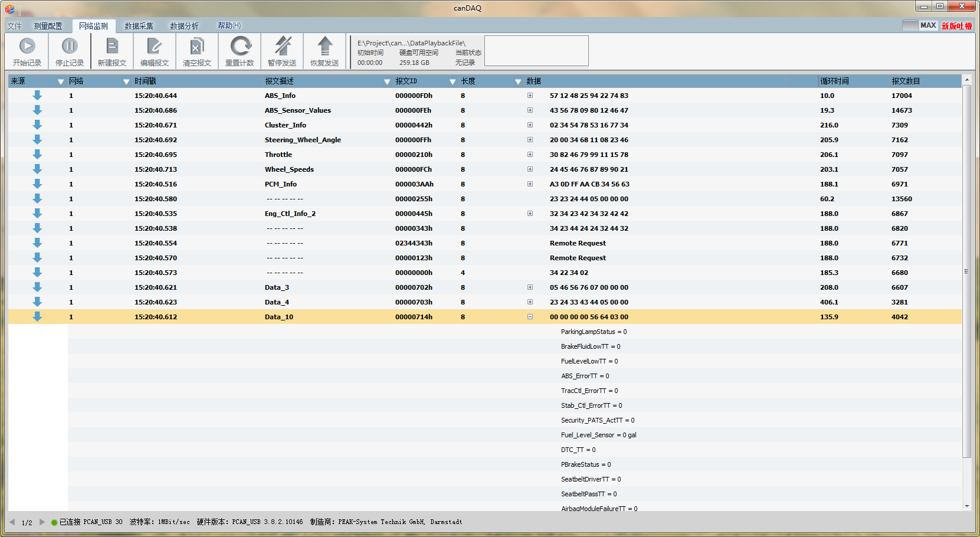
Task: Click the 新建报文 new message icon
Action: click(112, 46)
